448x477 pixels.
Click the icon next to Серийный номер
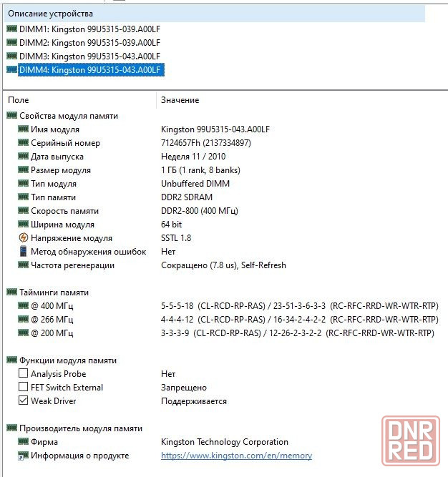click(23, 142)
